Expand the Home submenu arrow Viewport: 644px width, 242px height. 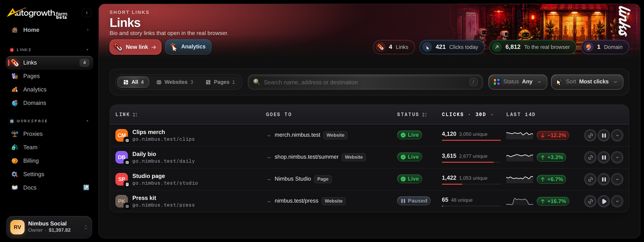(88, 30)
